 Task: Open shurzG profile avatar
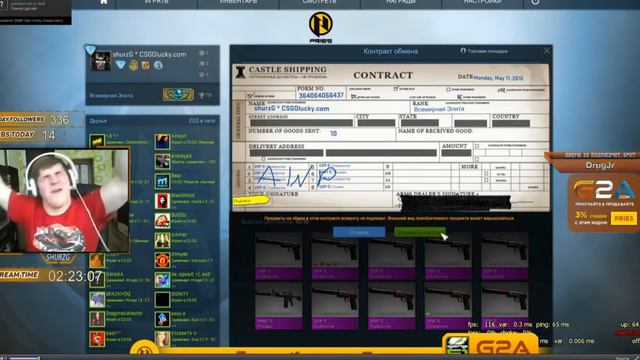click(100, 61)
